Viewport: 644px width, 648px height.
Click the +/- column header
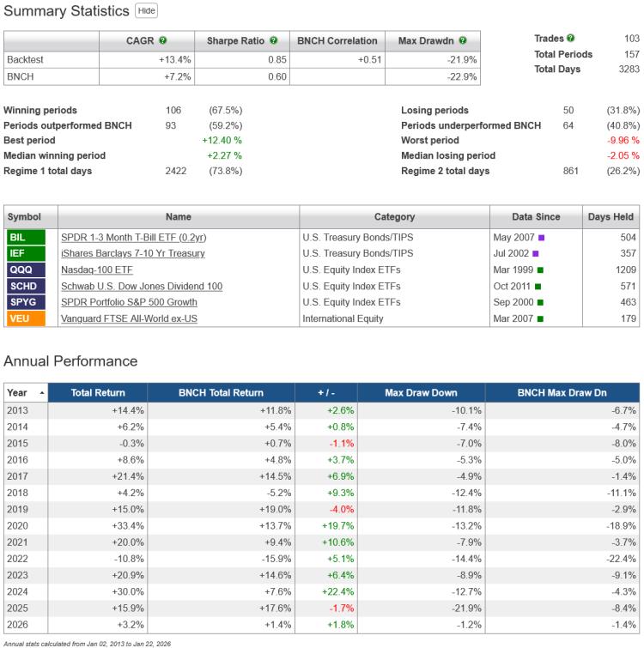click(325, 392)
